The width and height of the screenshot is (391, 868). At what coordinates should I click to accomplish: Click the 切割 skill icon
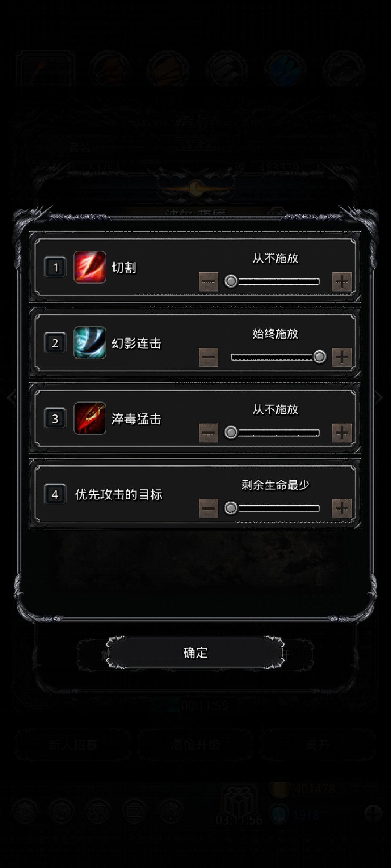click(x=90, y=267)
